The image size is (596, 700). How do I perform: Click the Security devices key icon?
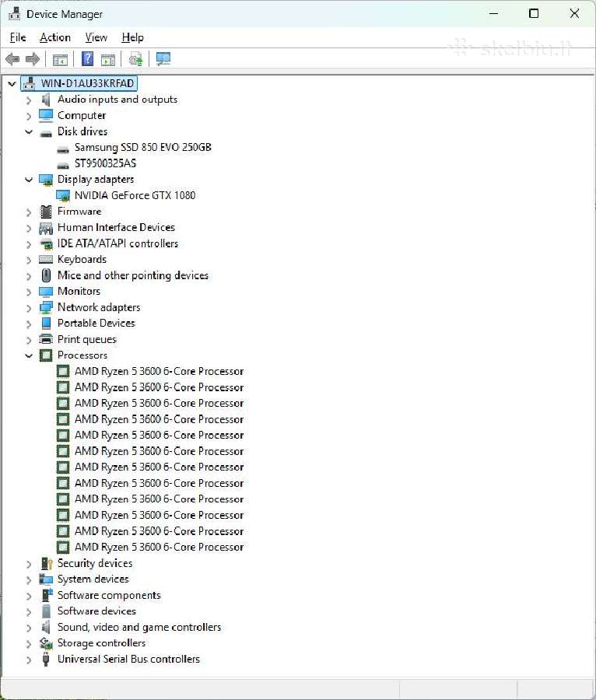[47, 563]
